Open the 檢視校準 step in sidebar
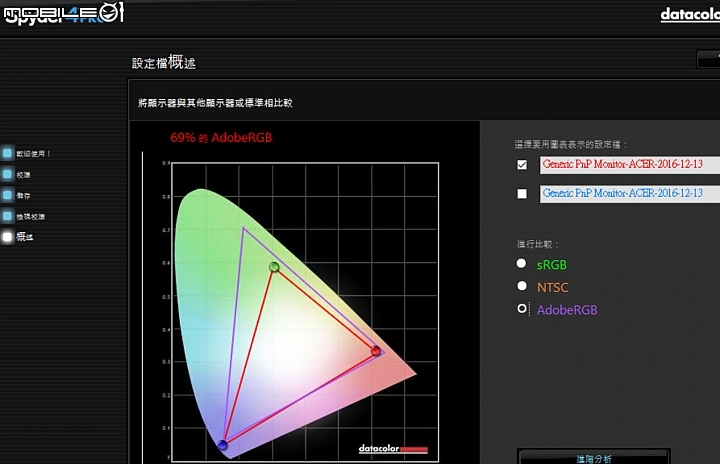720x464 pixels. (x=7, y=216)
